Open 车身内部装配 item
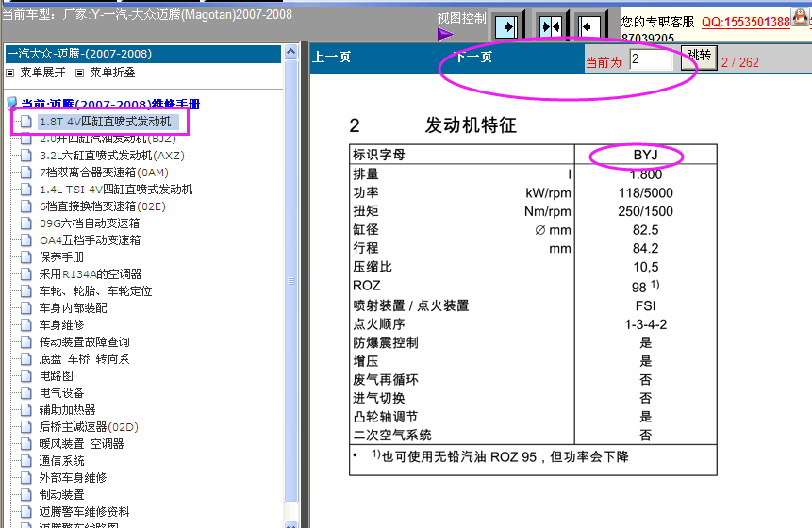Viewport: 812px width, 528px height. (x=73, y=308)
